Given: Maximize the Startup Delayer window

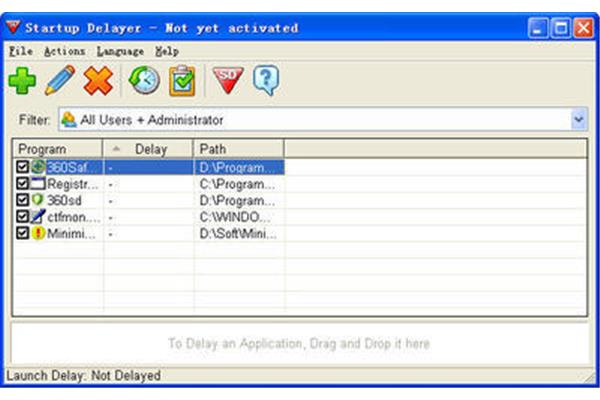Looking at the screenshot, I should point(561,28).
